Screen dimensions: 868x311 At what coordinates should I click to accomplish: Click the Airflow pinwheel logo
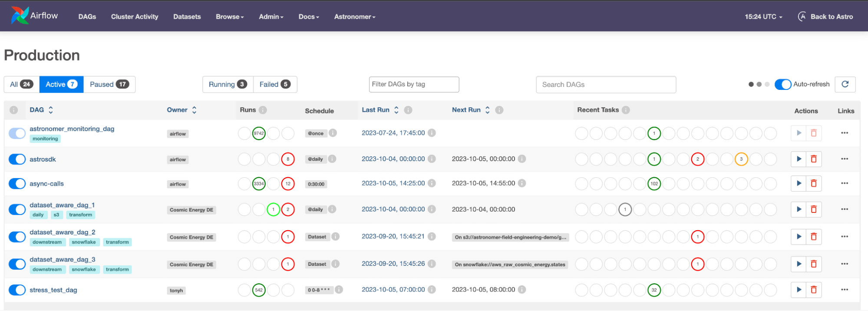click(x=20, y=16)
